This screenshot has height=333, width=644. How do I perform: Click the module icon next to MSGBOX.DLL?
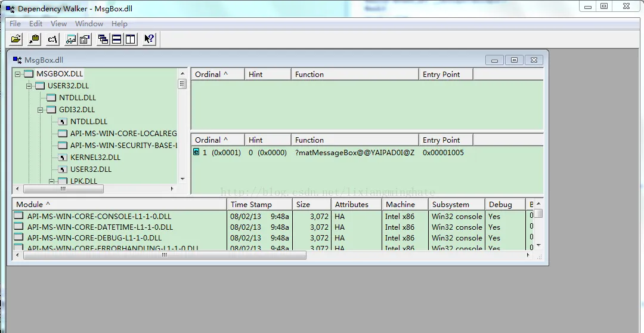29,74
